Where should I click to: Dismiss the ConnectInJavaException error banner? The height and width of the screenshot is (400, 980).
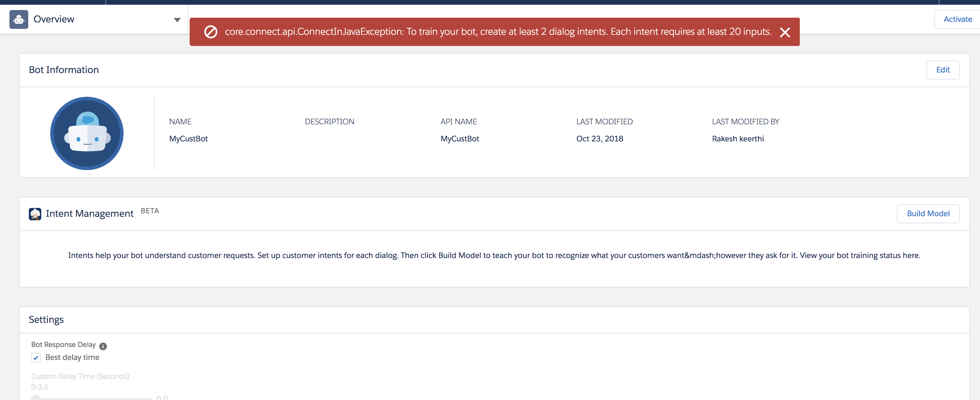[x=785, y=32]
